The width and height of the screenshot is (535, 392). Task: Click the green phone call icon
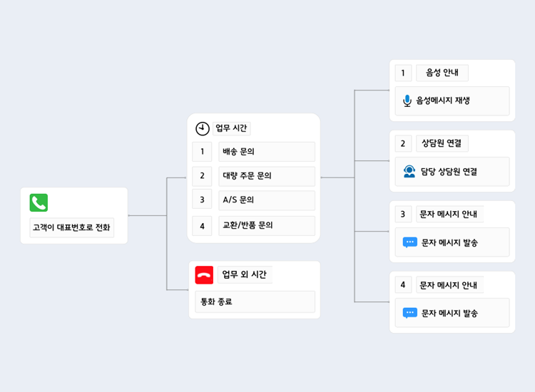pos(39,202)
